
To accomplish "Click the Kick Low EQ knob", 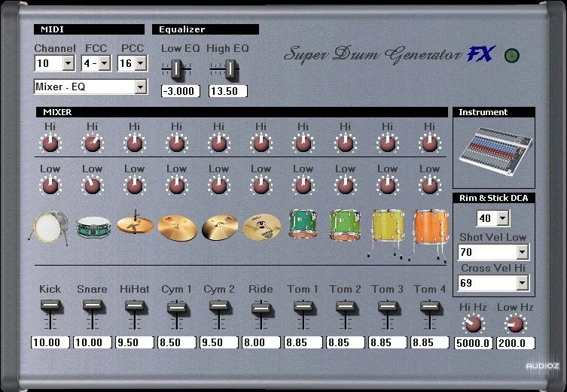I will [50, 186].
